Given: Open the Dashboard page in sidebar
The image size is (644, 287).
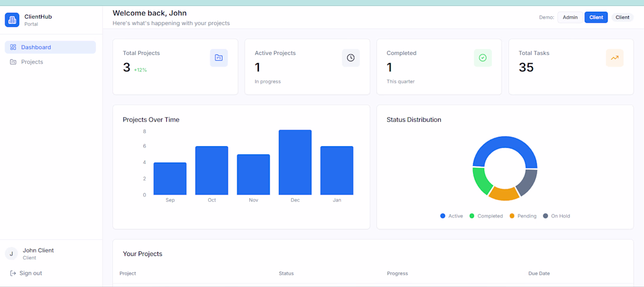Looking at the screenshot, I should click(x=50, y=47).
